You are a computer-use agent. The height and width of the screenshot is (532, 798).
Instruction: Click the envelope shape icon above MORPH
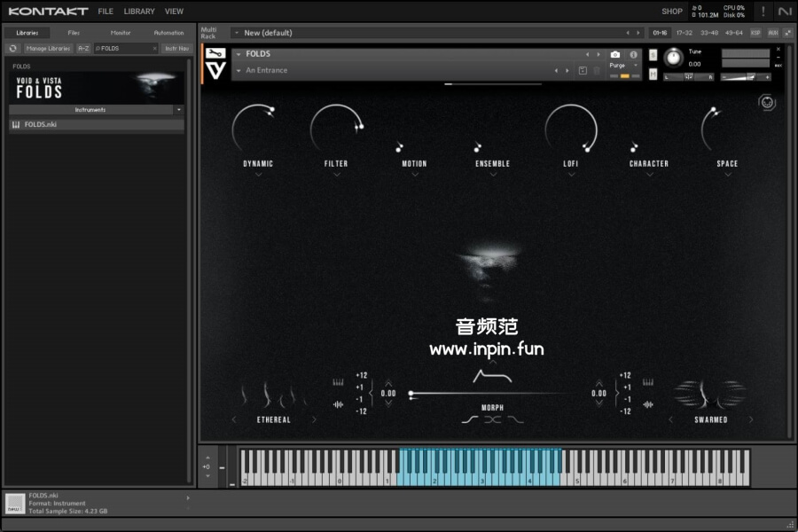click(492, 376)
